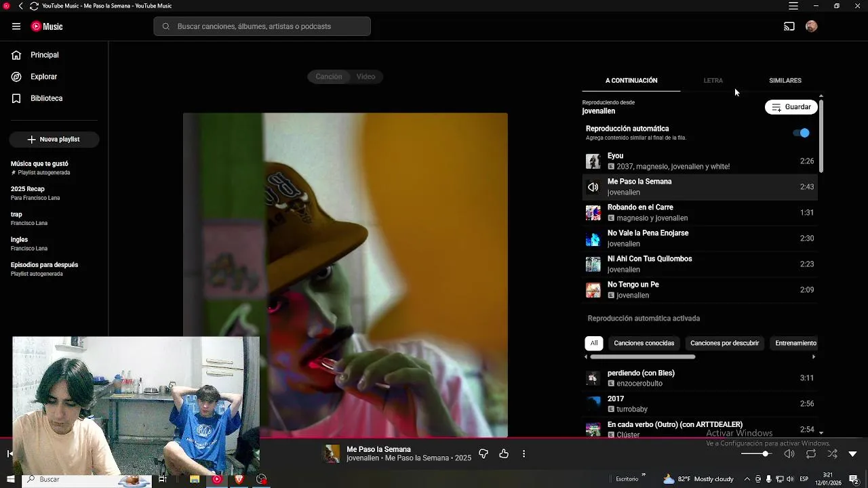Image resolution: width=868 pixels, height=488 pixels.
Task: Go back using the title bar arrow
Action: click(20, 6)
